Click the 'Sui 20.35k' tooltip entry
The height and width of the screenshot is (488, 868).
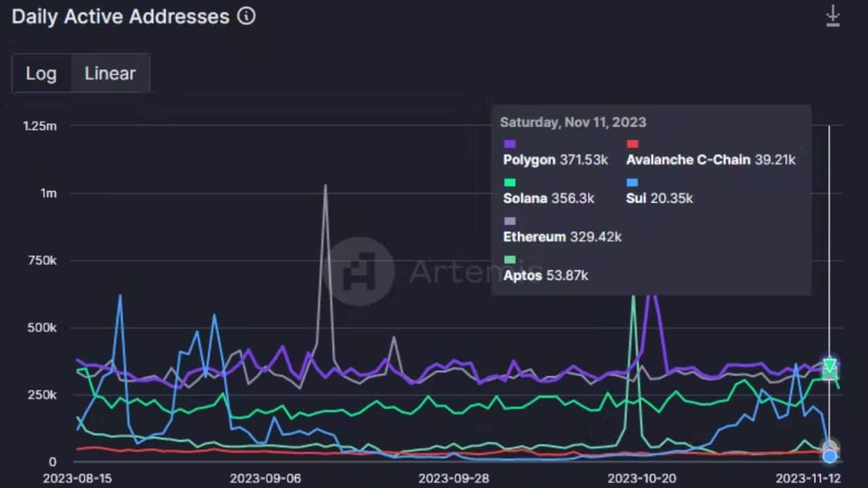[659, 199]
